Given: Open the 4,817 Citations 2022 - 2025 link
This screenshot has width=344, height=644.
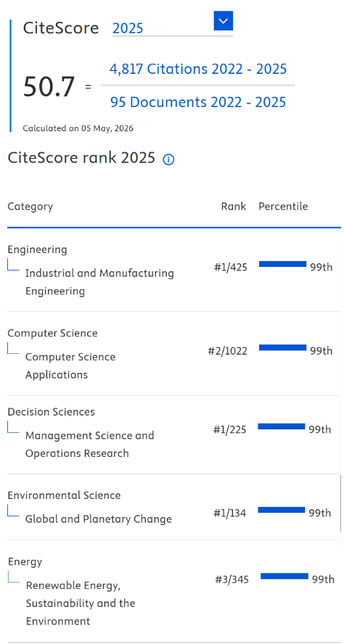Looking at the screenshot, I should 198,69.
